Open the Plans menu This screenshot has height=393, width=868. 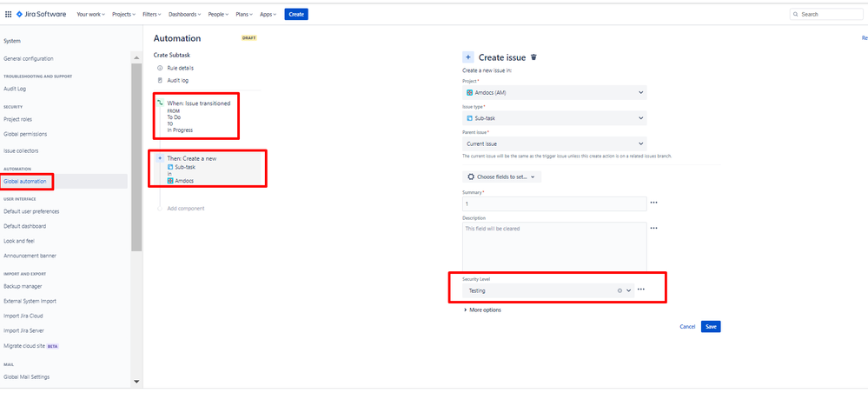(x=244, y=15)
